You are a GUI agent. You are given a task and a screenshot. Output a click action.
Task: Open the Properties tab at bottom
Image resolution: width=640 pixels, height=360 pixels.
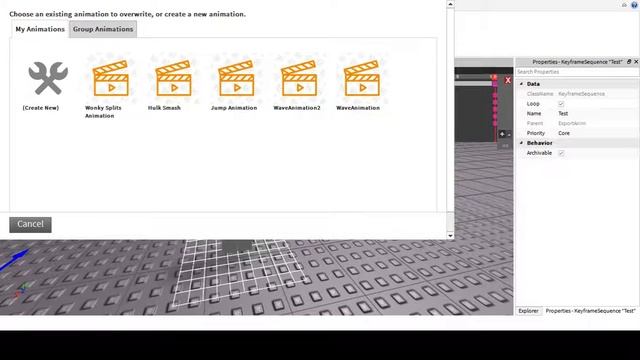click(590, 311)
